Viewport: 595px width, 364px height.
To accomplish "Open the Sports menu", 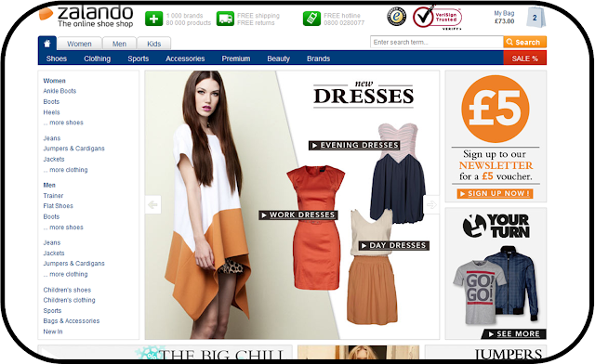I will (139, 58).
